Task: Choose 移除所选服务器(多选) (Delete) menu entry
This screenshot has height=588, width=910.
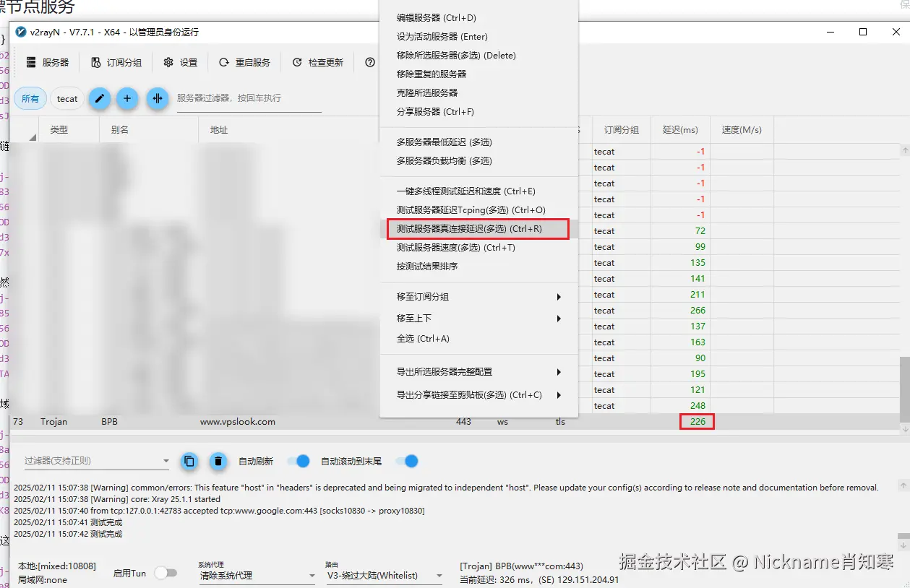Action: pyautogui.click(x=478, y=56)
